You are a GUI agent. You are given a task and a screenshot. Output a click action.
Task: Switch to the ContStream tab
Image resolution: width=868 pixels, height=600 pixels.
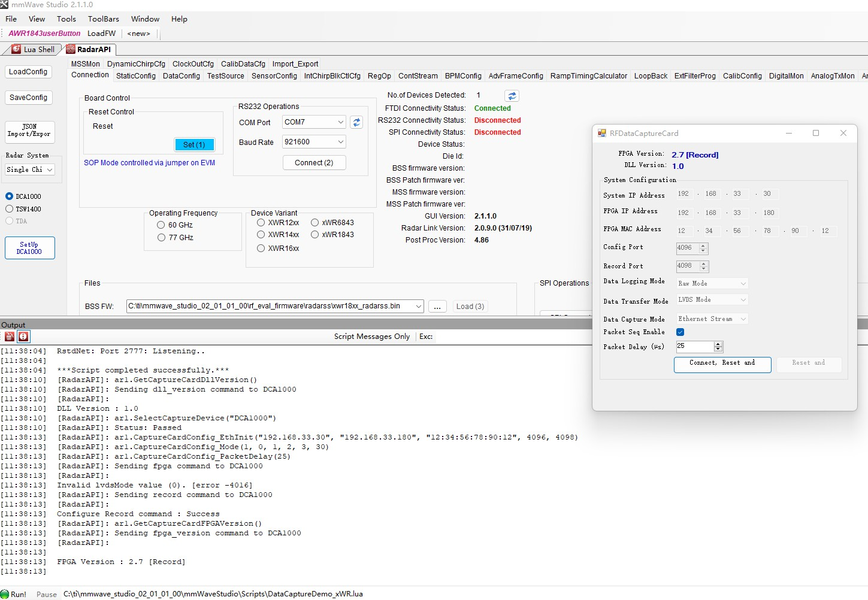coord(418,76)
